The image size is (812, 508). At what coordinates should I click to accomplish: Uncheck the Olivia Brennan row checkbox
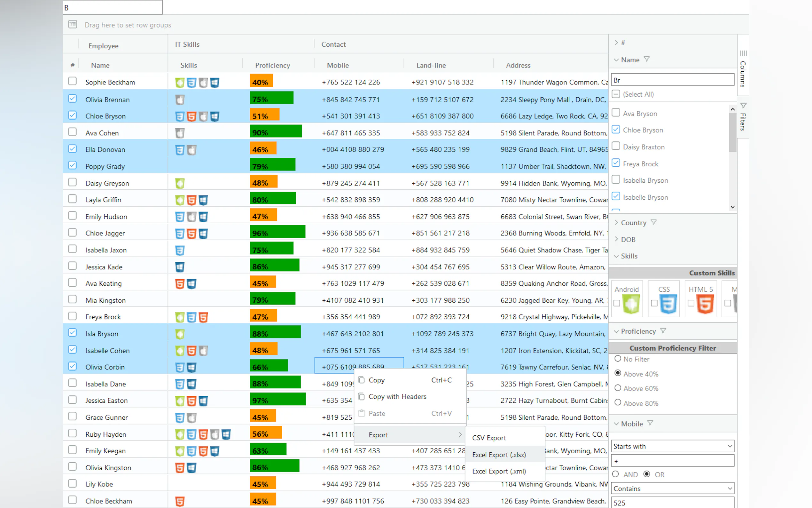pyautogui.click(x=72, y=99)
